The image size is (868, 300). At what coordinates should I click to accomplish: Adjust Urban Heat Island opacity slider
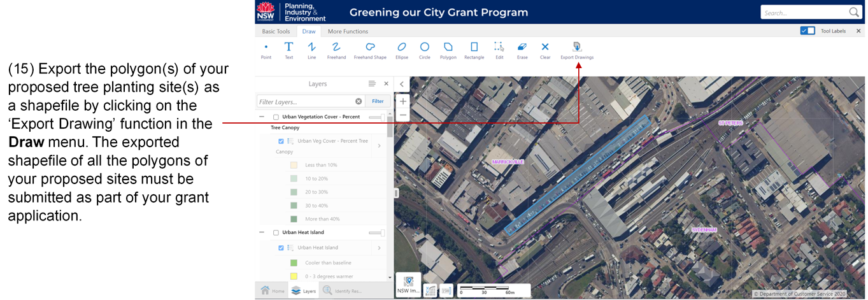tap(377, 232)
